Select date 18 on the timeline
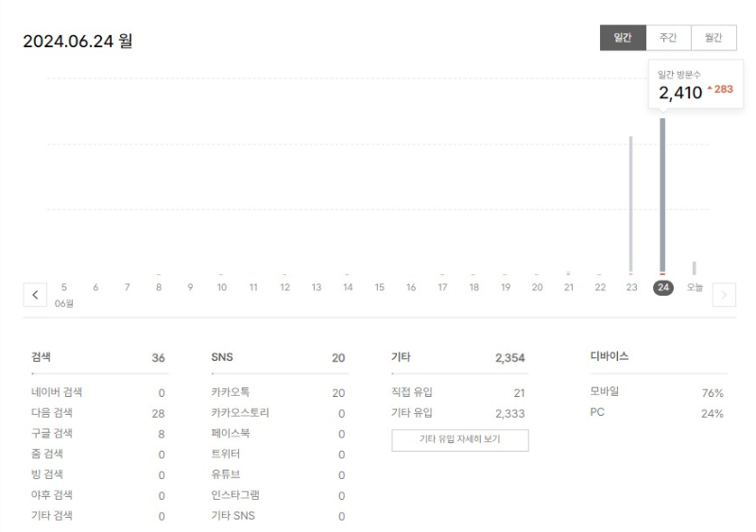756x532 pixels. coord(474,287)
